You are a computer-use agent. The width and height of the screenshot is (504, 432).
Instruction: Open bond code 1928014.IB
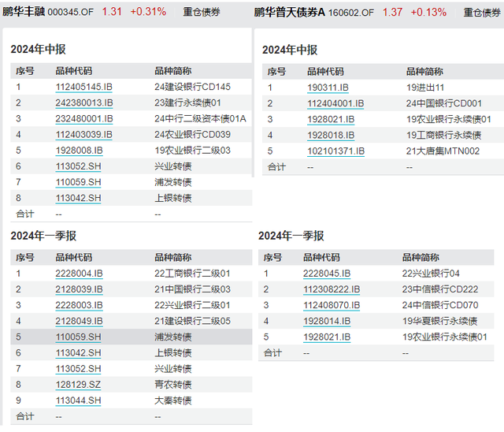327,322
